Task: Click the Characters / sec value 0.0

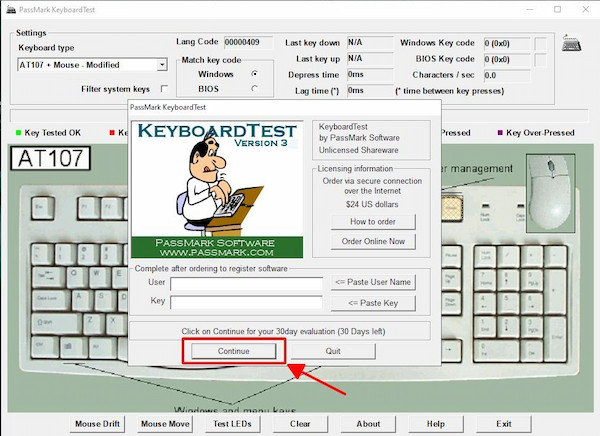Action: [x=507, y=75]
